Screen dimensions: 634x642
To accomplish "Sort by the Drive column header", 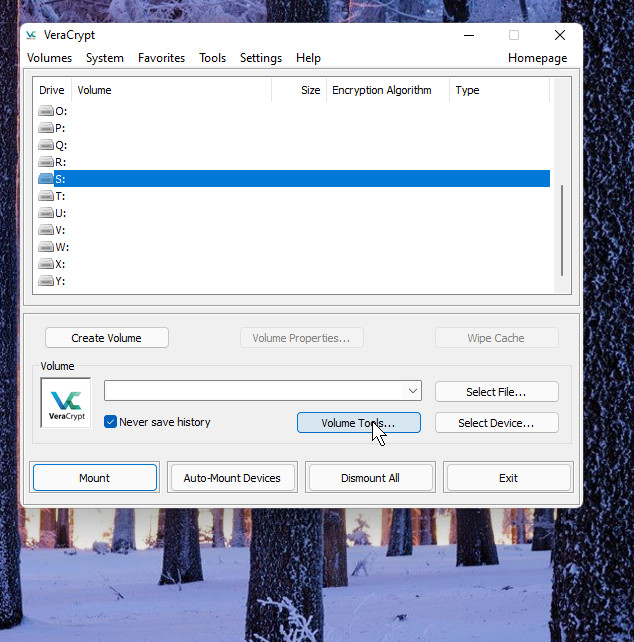I will point(52,90).
